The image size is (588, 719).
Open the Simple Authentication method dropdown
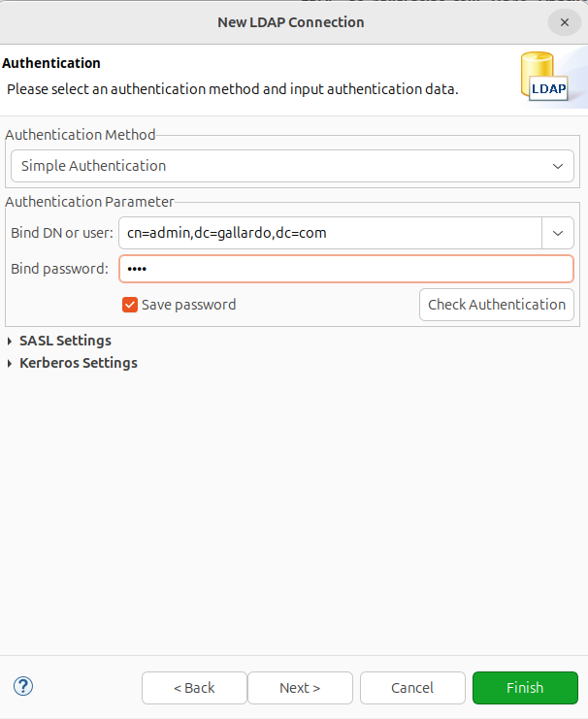click(292, 166)
